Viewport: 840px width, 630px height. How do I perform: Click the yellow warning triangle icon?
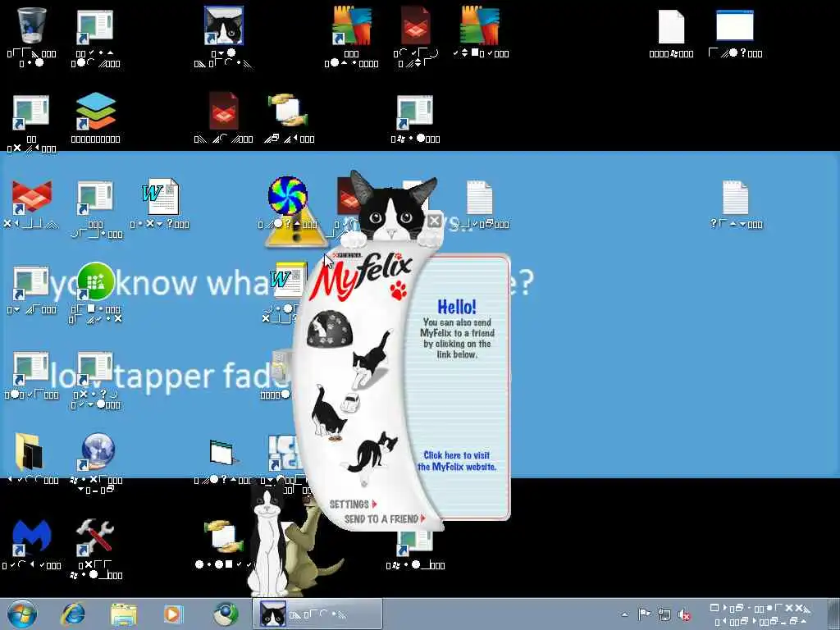(295, 228)
